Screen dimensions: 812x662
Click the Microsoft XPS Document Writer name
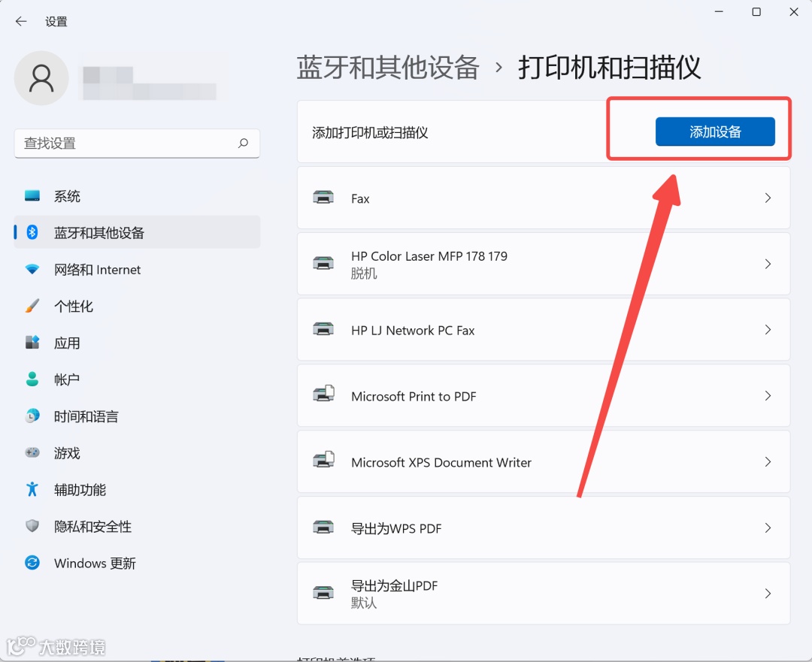[x=441, y=462]
